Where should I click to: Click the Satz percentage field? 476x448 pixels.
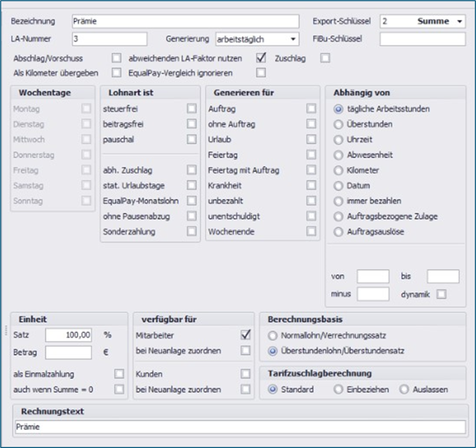coord(69,335)
